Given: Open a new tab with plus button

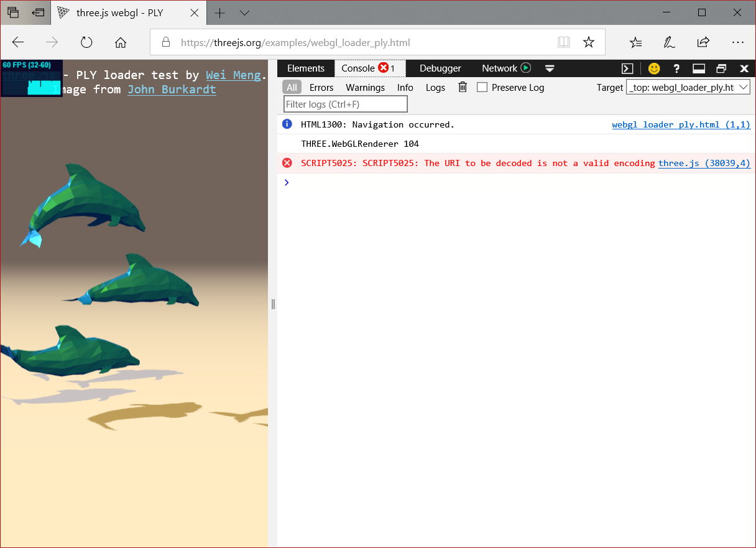Looking at the screenshot, I should (x=220, y=12).
